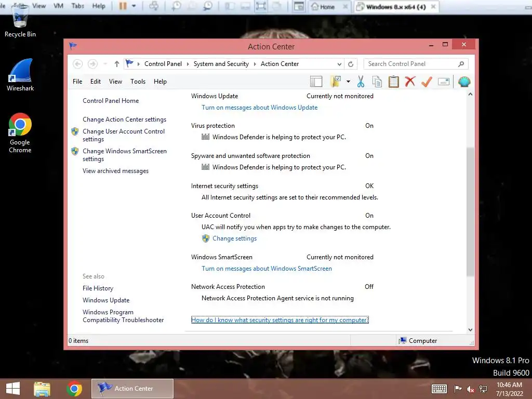The width and height of the screenshot is (532, 399).
Task: Open Change User Account Control settings
Action: point(124,135)
